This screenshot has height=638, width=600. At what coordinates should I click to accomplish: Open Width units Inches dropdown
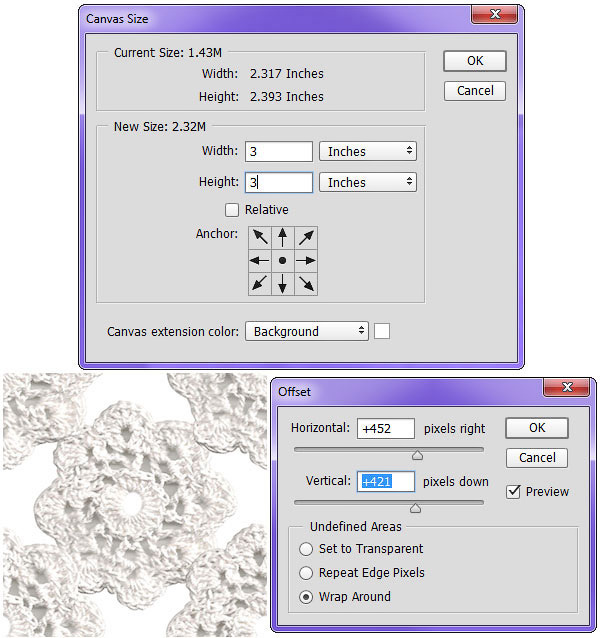(x=368, y=151)
